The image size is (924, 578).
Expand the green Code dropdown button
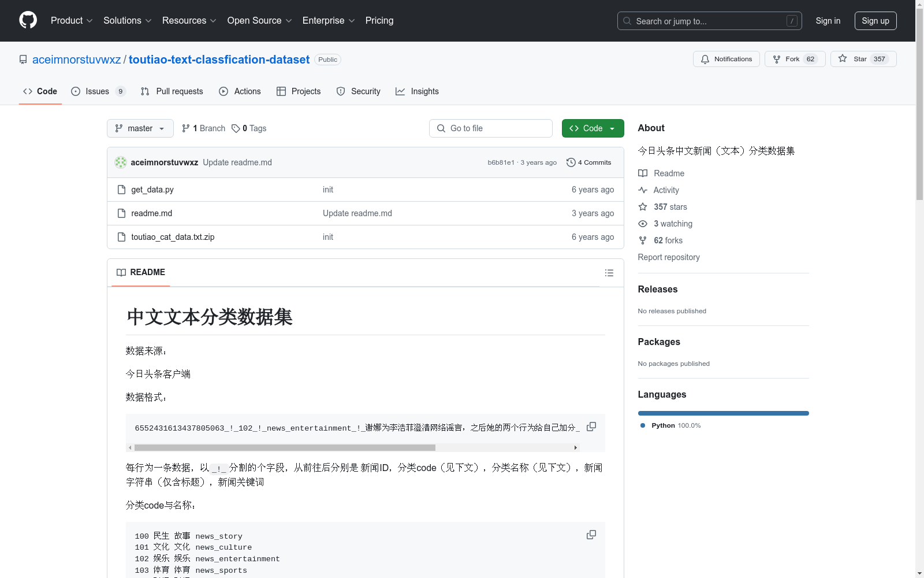point(593,128)
